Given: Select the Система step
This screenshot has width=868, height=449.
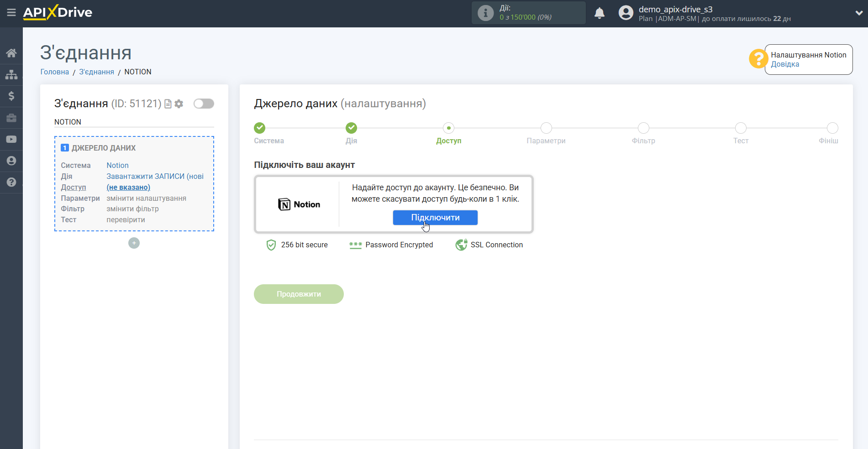Looking at the screenshot, I should (260, 128).
